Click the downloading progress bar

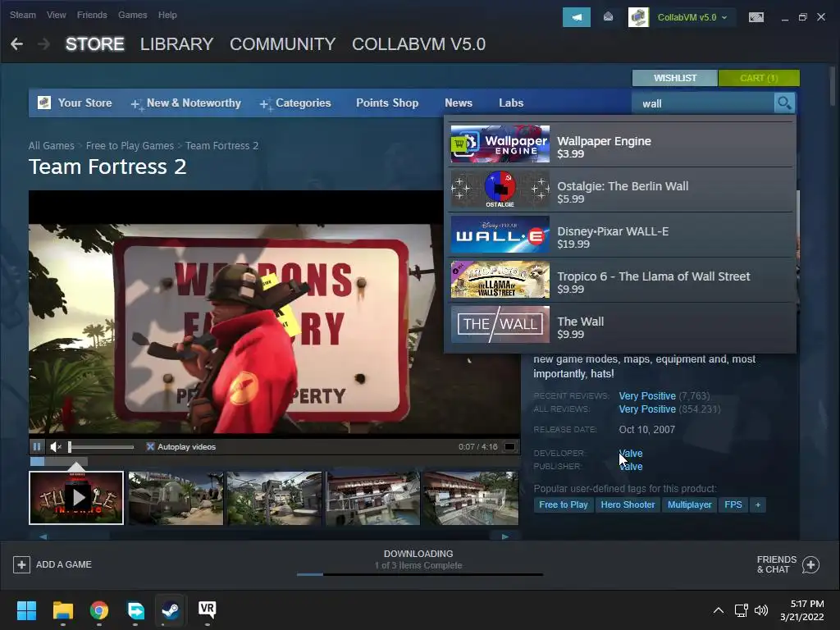(x=419, y=574)
